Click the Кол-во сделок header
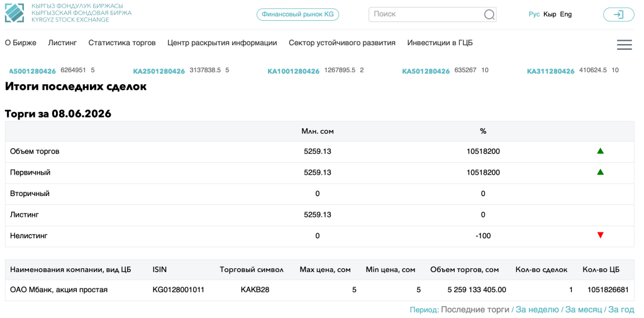This screenshot has height=318, width=644. 541,270
